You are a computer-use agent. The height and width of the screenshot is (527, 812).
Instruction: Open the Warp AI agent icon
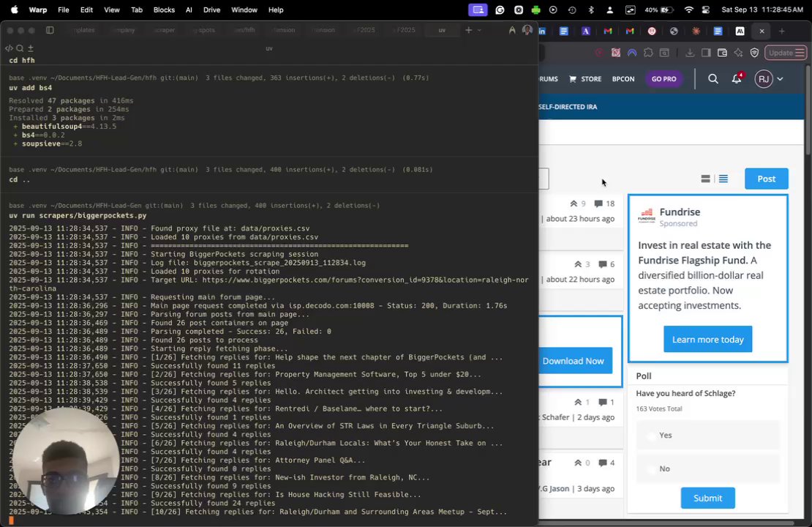click(x=511, y=30)
